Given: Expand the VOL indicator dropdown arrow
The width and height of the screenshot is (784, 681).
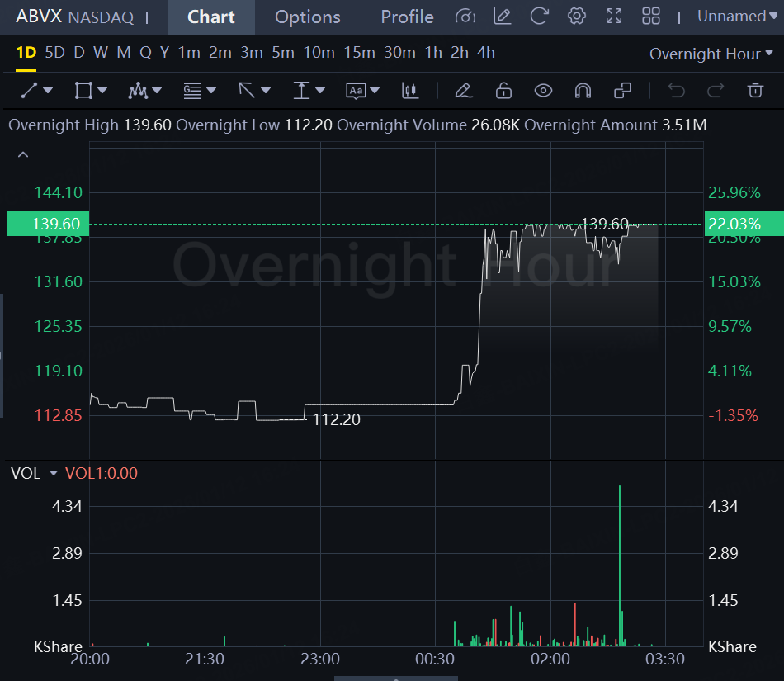Looking at the screenshot, I should click(x=54, y=473).
